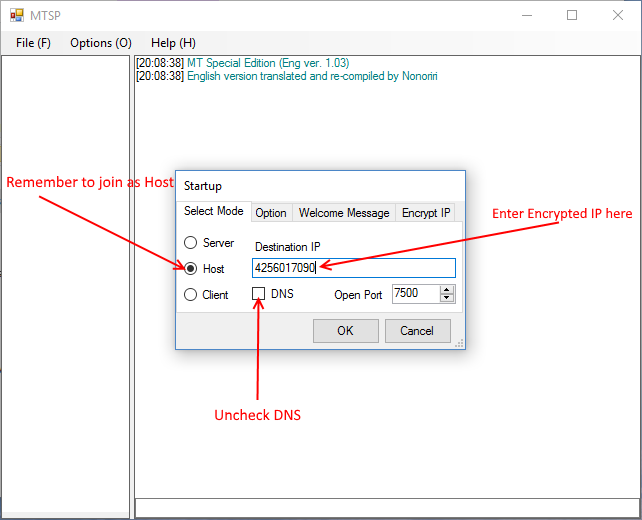Click the MTSP app icon in title bar
The image size is (642, 520).
click(16, 16)
